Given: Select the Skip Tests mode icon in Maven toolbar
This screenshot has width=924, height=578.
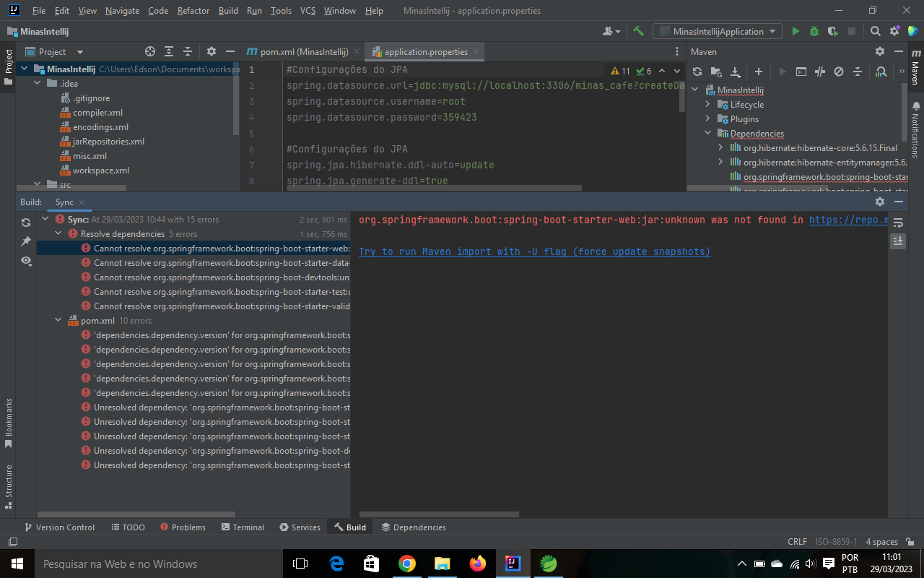Looking at the screenshot, I should pyautogui.click(x=839, y=72).
